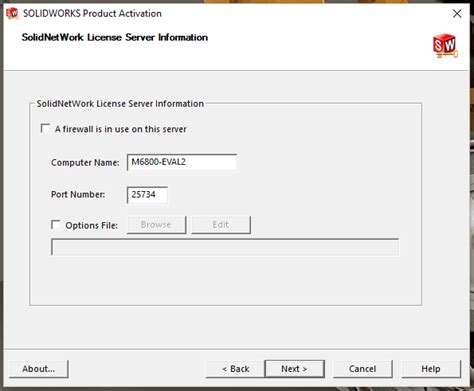
Task: Click the group box title 'SolidNetWork License Server Information'
Action: click(120, 104)
